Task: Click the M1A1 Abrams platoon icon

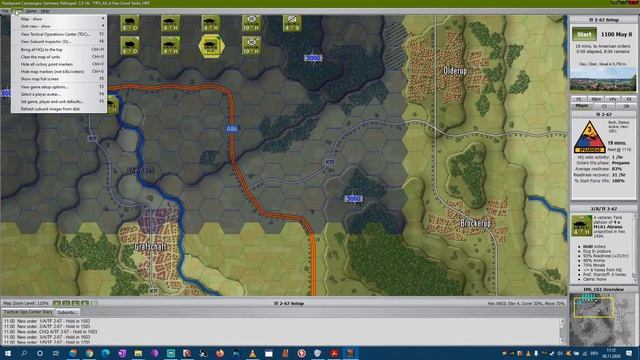Action: point(581,226)
